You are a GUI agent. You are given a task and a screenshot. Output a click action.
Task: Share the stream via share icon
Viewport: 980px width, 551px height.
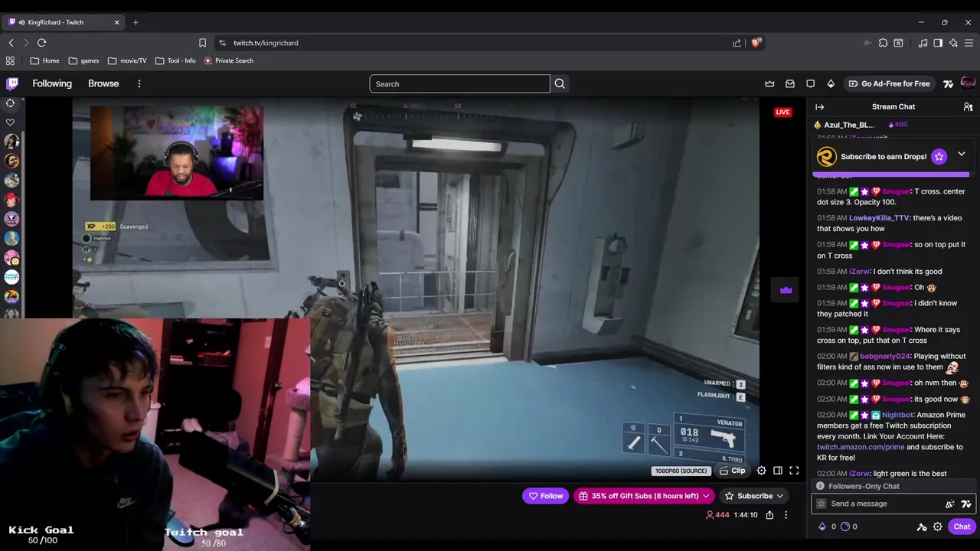[769, 515]
